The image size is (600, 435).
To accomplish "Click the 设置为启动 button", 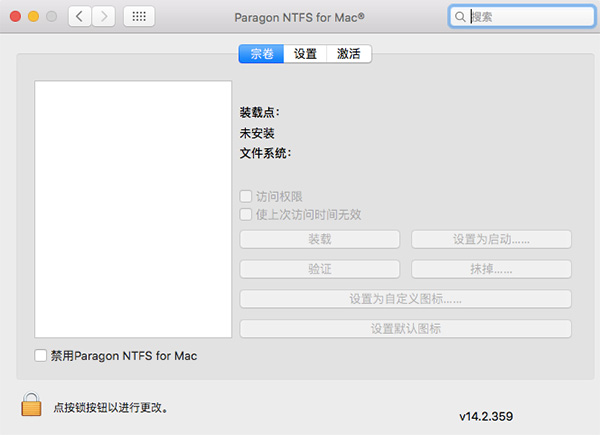I will tap(491, 239).
